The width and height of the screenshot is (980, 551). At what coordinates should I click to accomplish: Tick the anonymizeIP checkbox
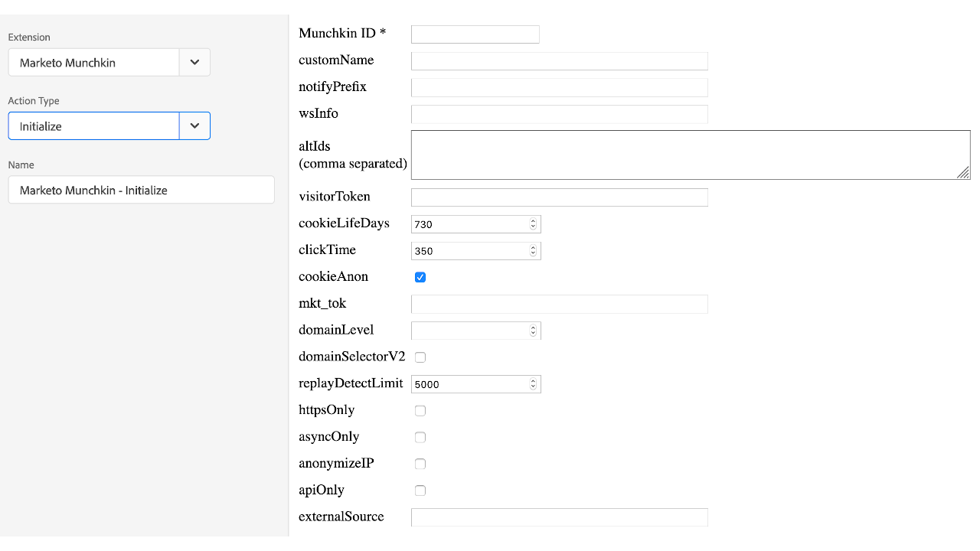coord(420,464)
